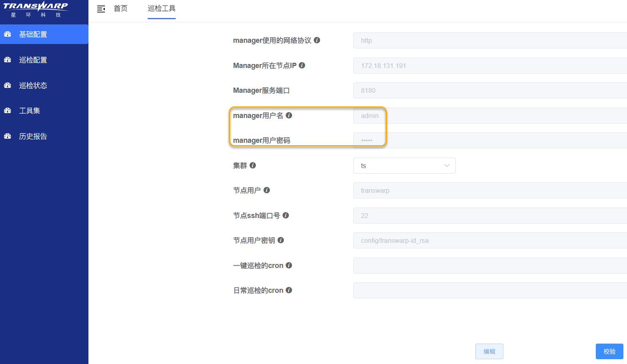Image resolution: width=627 pixels, height=364 pixels.
Task: Click info icon beside 日常巡检的cron
Action: pyautogui.click(x=289, y=290)
